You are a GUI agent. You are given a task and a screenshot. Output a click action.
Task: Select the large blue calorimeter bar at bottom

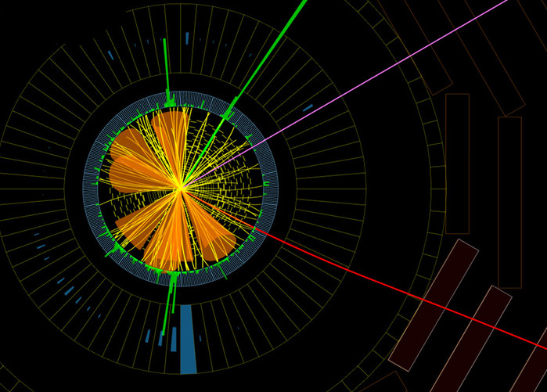(x=189, y=340)
